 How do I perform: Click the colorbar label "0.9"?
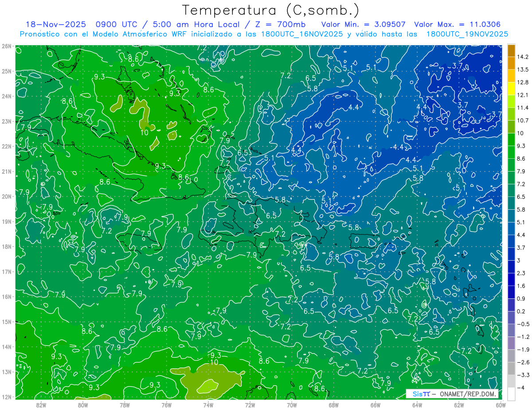coord(521,298)
